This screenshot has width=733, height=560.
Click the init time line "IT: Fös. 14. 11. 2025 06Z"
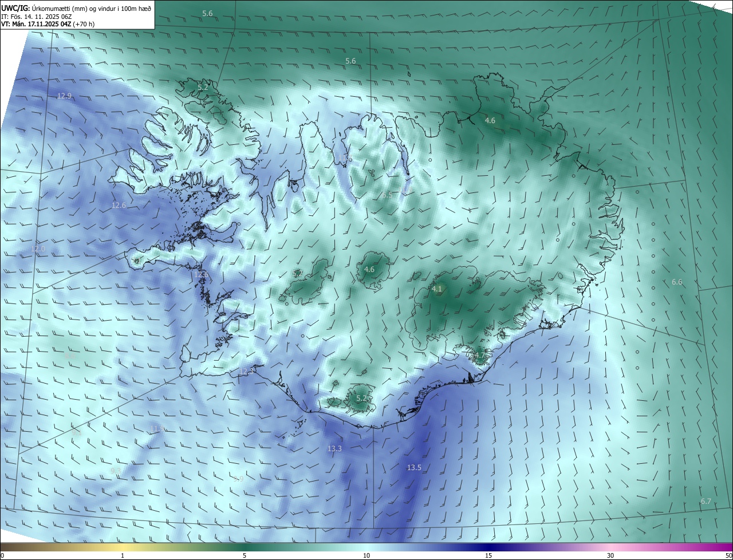(36, 16)
